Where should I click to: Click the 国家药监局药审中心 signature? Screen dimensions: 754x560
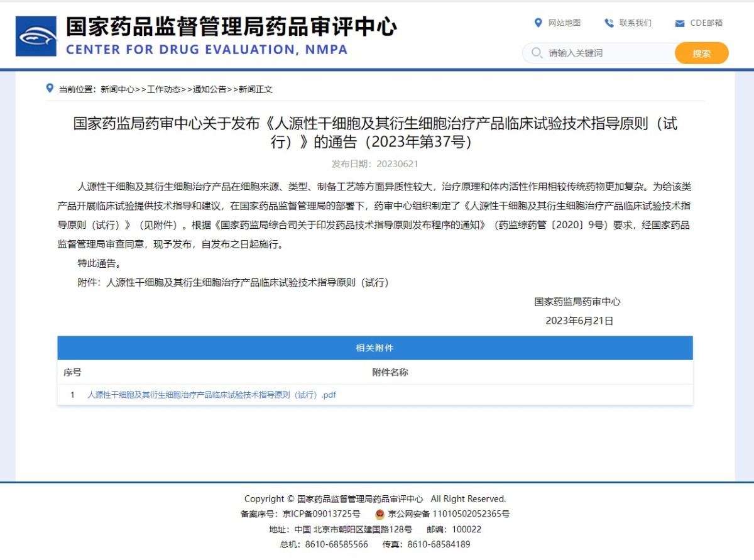click(577, 302)
